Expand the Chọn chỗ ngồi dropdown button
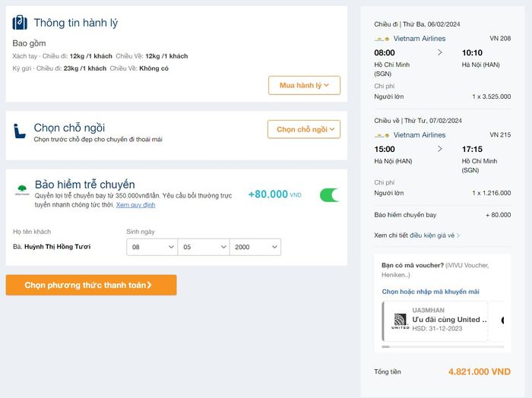The width and height of the screenshot is (532, 398). [304, 129]
